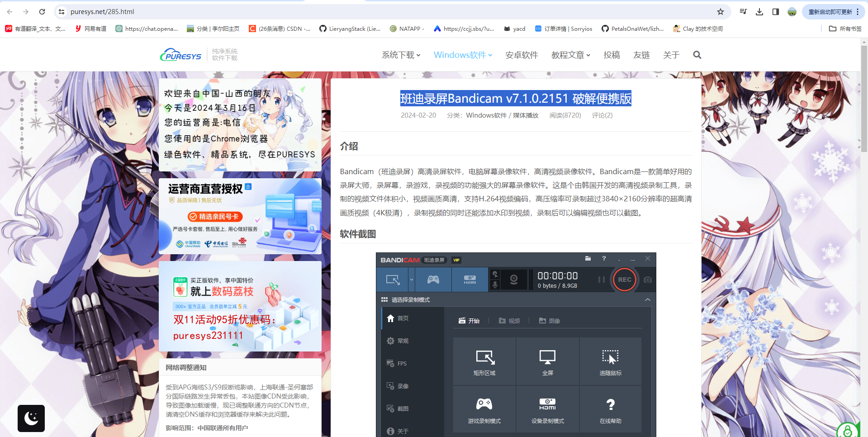Open the Chrome three-dot menu
This screenshot has height=437, width=868.
(x=858, y=12)
